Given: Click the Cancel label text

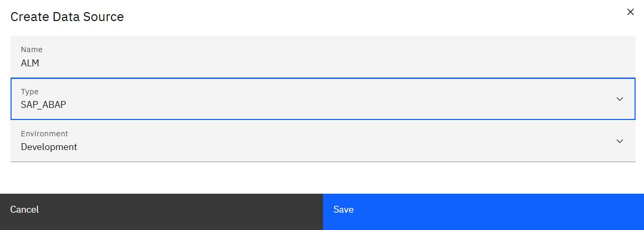Looking at the screenshot, I should click(25, 209).
